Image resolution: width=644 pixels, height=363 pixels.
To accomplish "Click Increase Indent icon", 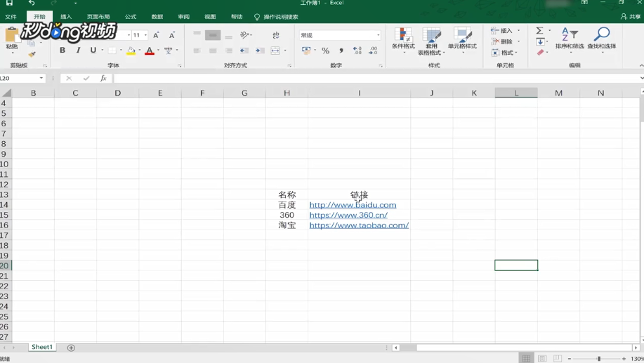I will [260, 51].
